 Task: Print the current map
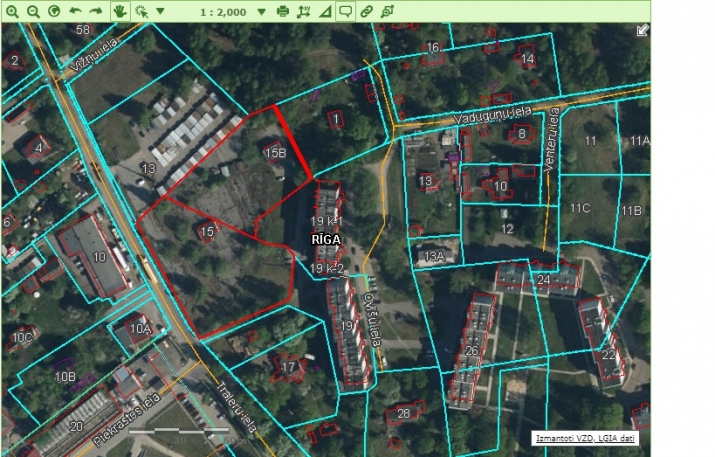coord(282,11)
